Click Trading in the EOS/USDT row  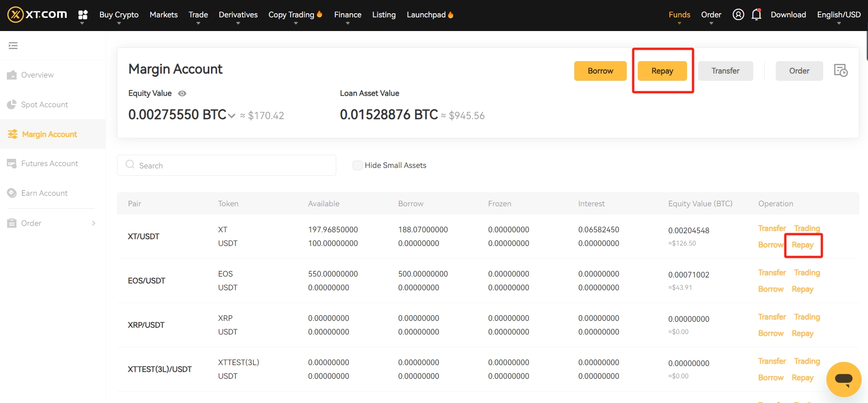pyautogui.click(x=807, y=272)
